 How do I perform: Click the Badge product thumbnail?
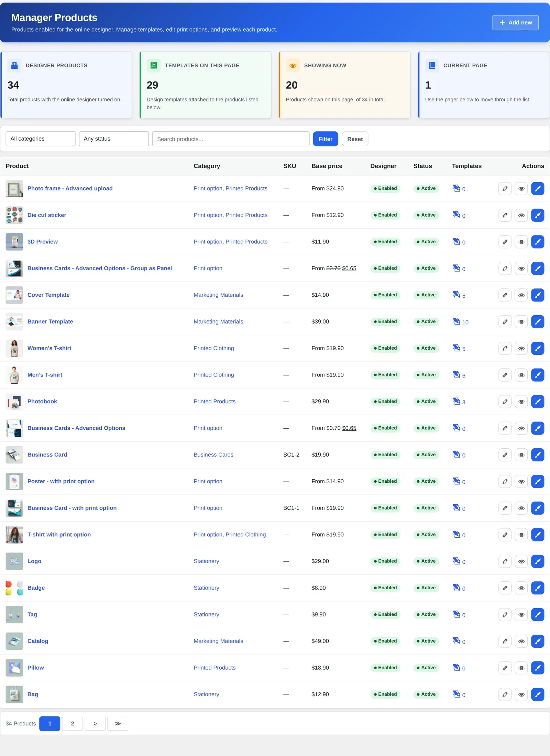[x=14, y=588]
